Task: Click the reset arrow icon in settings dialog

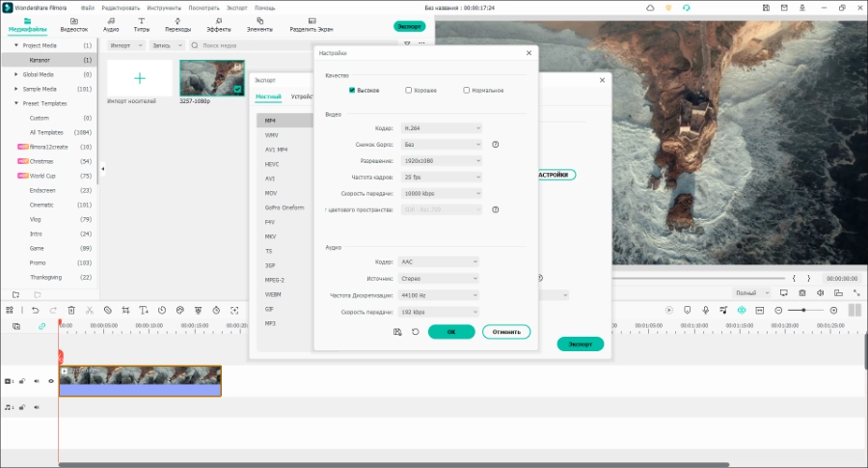Action: (x=415, y=332)
